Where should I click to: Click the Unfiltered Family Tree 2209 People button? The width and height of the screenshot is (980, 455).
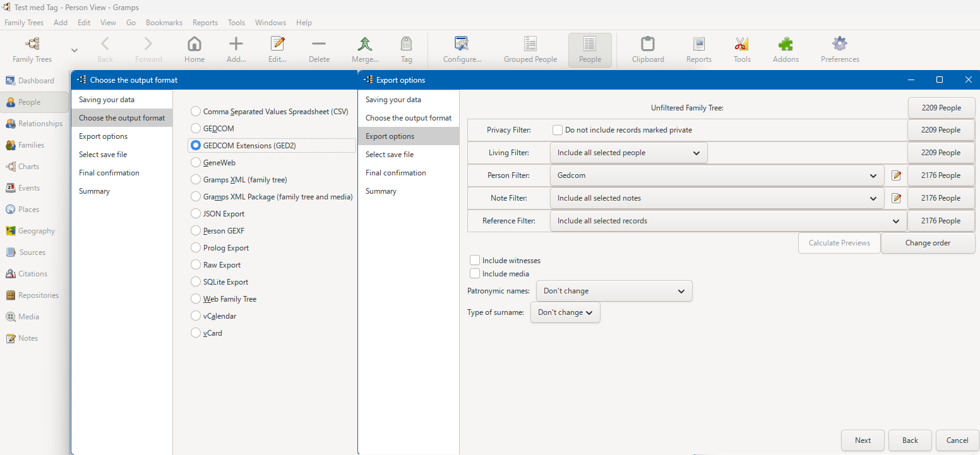pos(941,108)
